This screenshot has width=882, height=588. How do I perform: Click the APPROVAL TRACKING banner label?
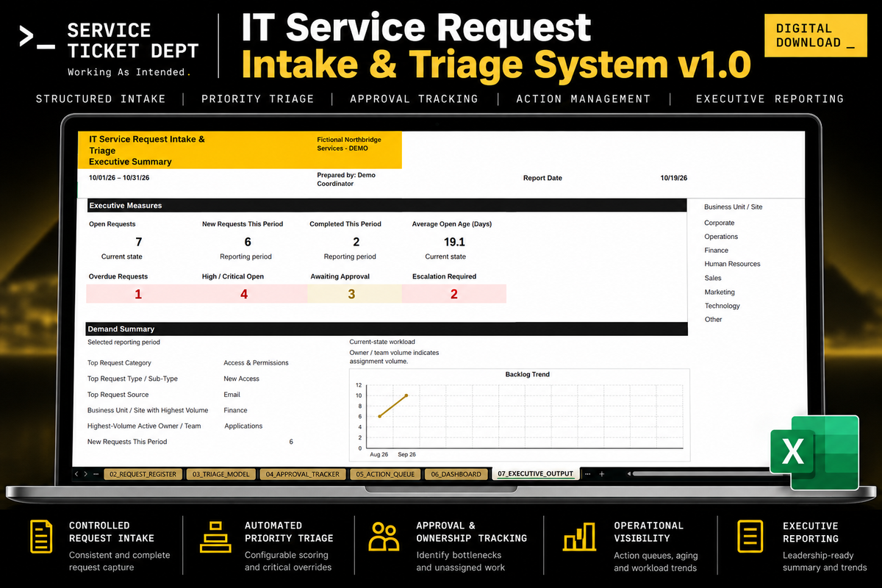pyautogui.click(x=414, y=98)
